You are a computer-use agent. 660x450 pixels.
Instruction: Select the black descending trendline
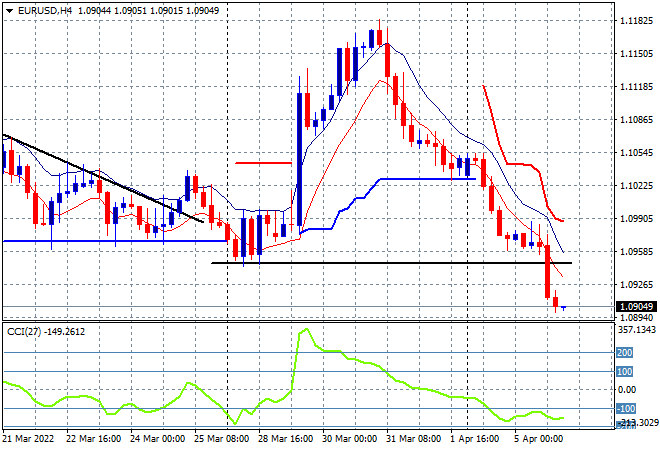[x=103, y=178]
